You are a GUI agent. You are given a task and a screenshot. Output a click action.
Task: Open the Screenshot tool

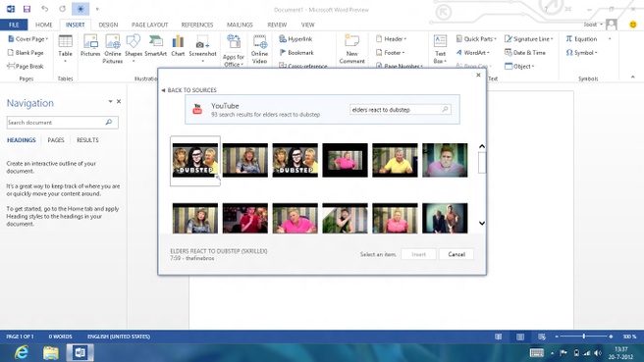click(x=202, y=49)
